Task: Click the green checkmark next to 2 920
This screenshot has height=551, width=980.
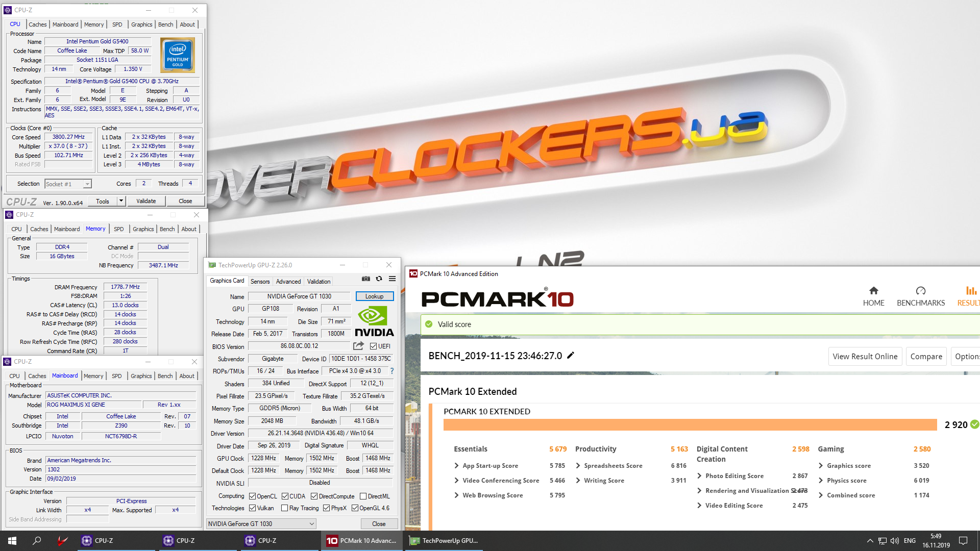Action: tap(974, 424)
